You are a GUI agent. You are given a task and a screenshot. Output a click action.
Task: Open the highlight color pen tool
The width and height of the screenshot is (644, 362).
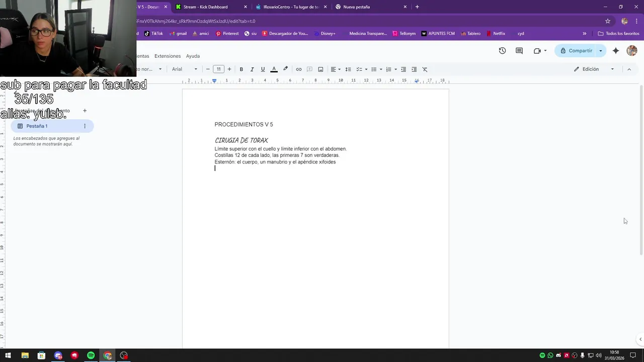(x=285, y=69)
